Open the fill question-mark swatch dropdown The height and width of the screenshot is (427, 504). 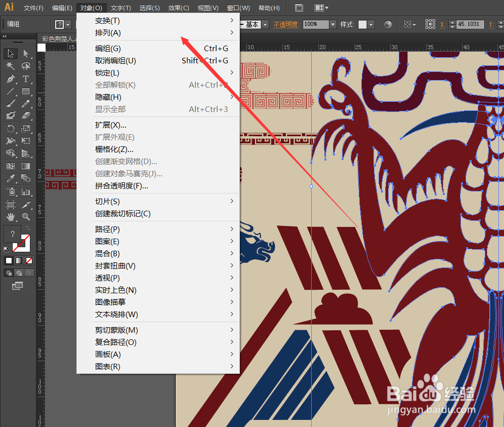[x=68, y=24]
